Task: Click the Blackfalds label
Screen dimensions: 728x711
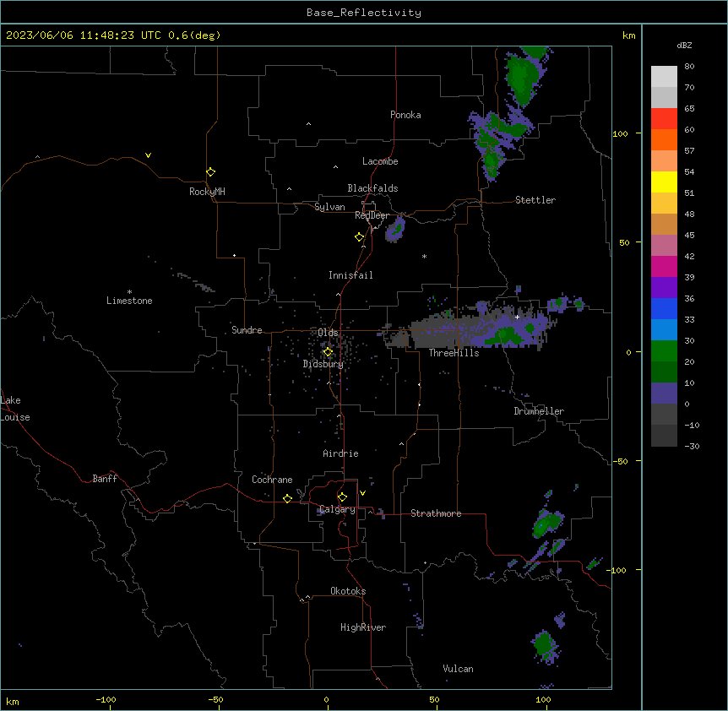Action: click(x=372, y=188)
